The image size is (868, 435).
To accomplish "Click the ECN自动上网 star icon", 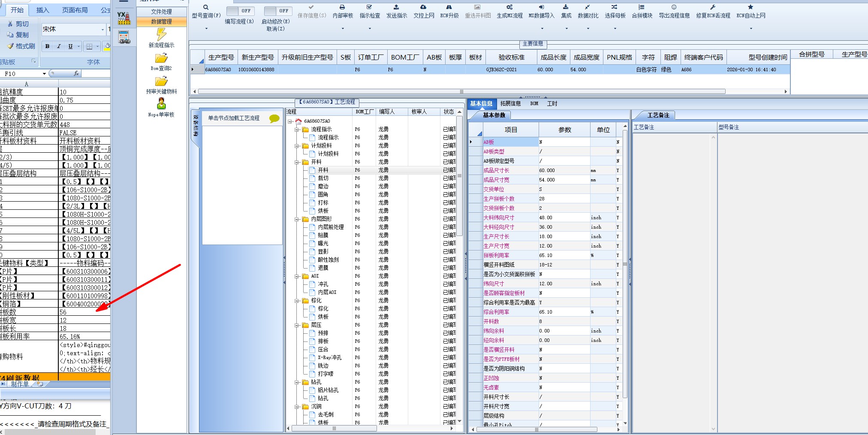I will pyautogui.click(x=750, y=7).
